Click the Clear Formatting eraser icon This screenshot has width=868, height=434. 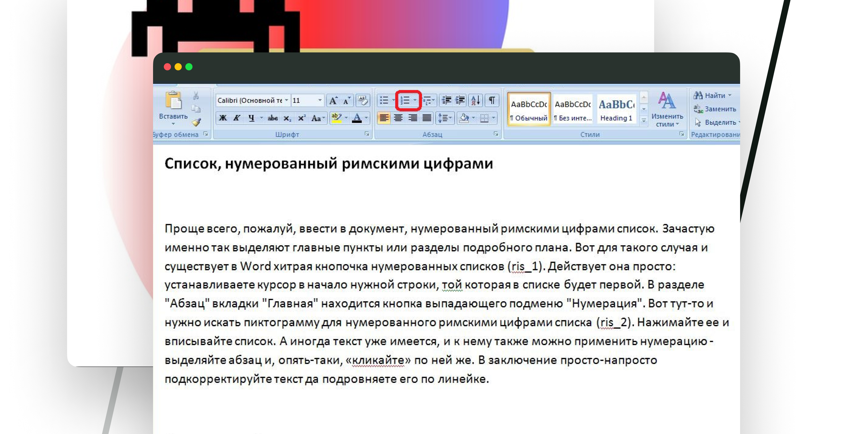click(x=362, y=100)
